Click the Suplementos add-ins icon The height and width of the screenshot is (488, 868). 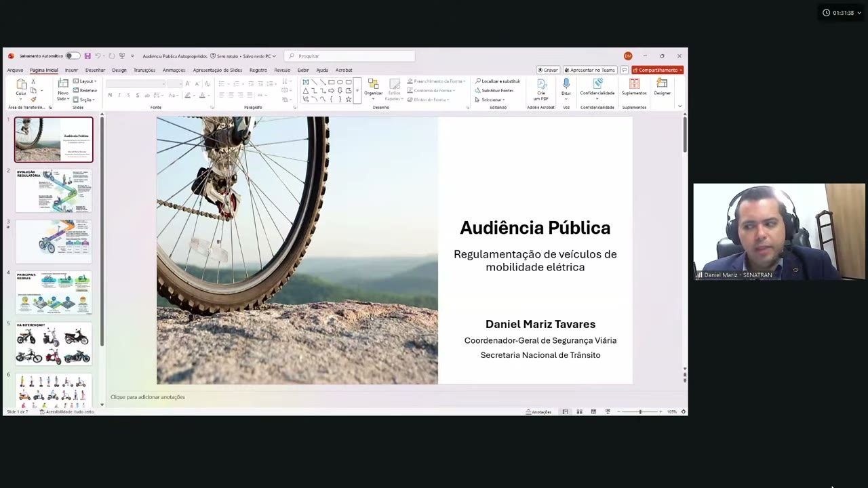(x=635, y=84)
